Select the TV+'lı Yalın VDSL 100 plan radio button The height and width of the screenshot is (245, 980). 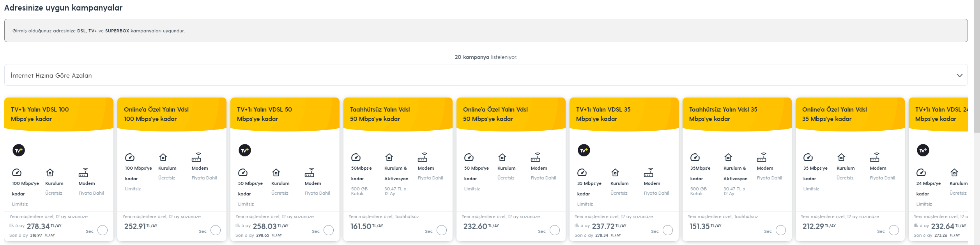click(x=103, y=230)
